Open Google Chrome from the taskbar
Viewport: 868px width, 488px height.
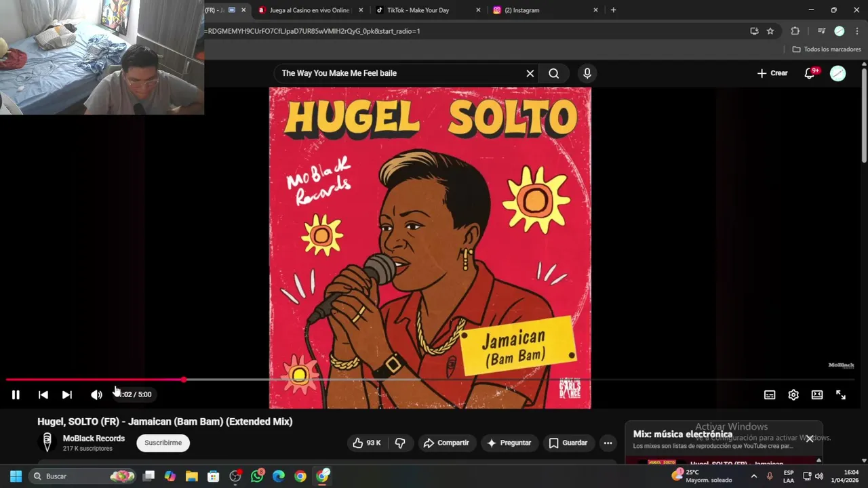click(300, 476)
